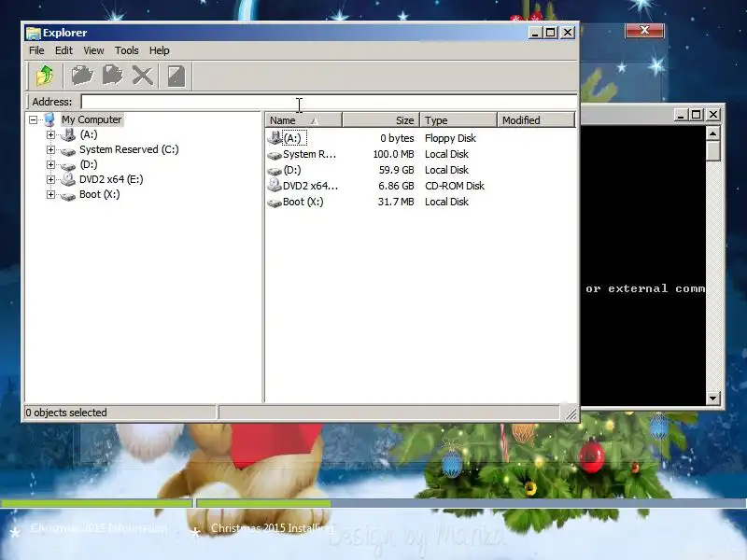
Task: Select the Boot (X:) name in list
Action: 303,202
